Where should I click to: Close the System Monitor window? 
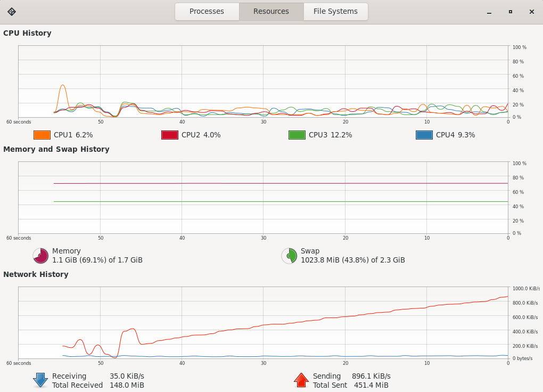531,11
